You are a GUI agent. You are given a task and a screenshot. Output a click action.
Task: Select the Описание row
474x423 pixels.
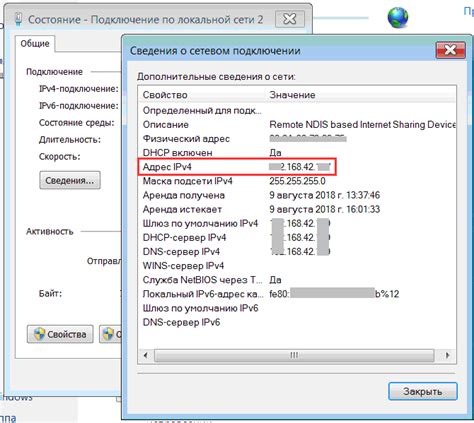pyautogui.click(x=297, y=124)
